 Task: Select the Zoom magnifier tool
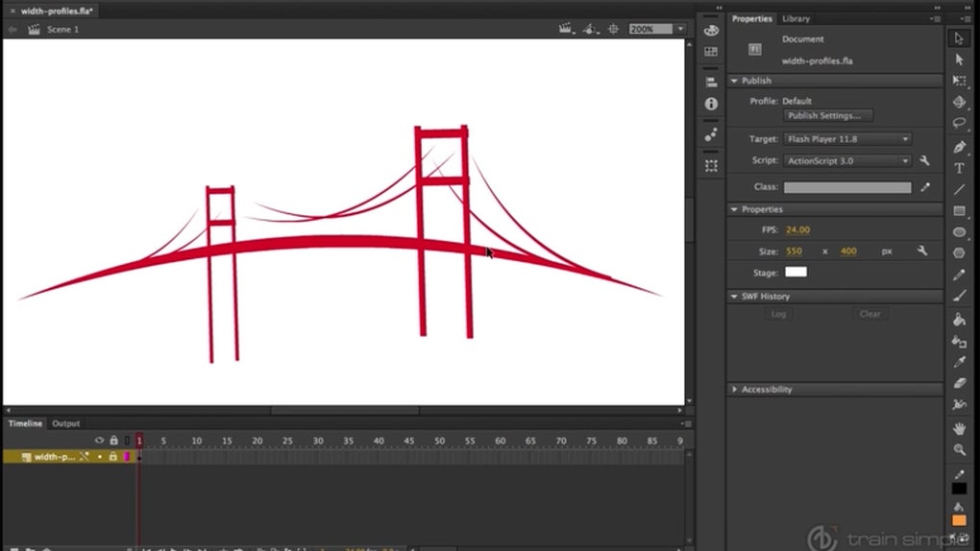click(x=959, y=449)
